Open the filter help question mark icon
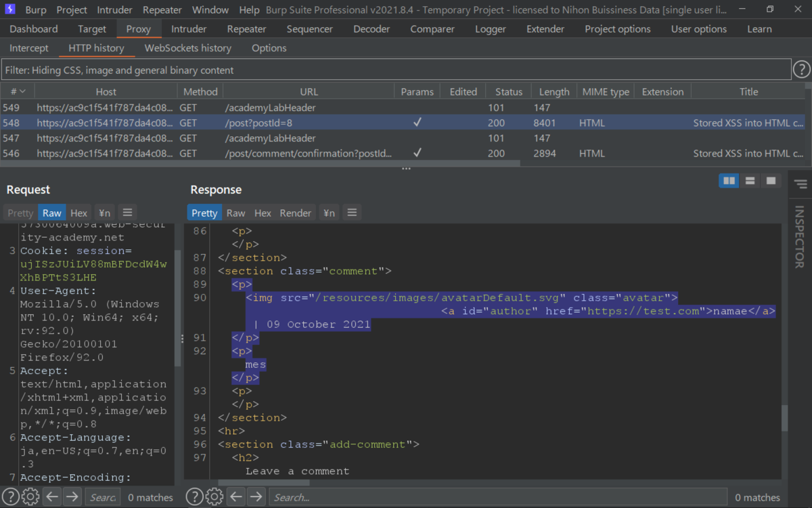This screenshot has width=812, height=508. tap(801, 70)
